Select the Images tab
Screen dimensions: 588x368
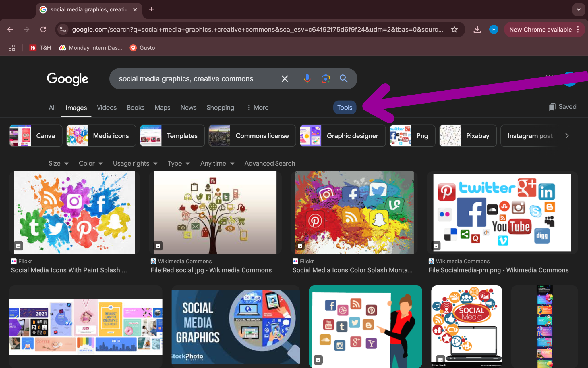pos(76,108)
